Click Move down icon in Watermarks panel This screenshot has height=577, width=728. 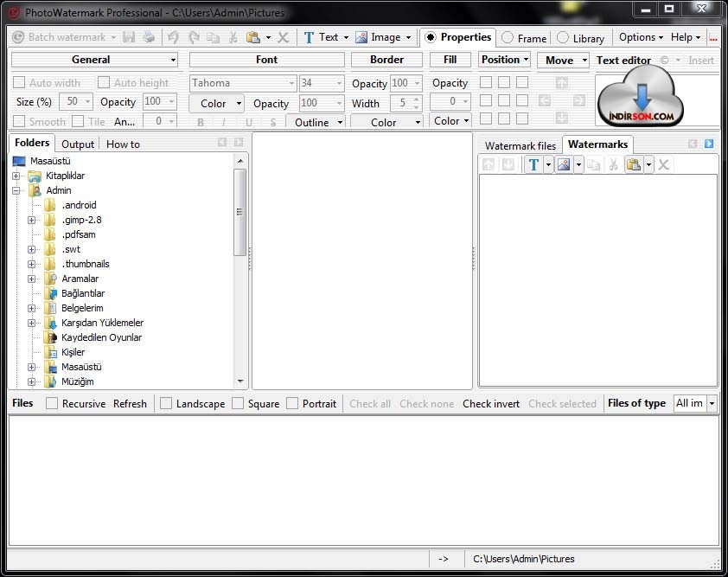point(508,164)
